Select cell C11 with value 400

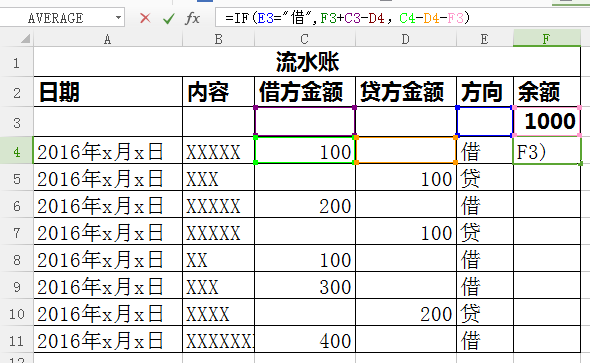coord(305,340)
